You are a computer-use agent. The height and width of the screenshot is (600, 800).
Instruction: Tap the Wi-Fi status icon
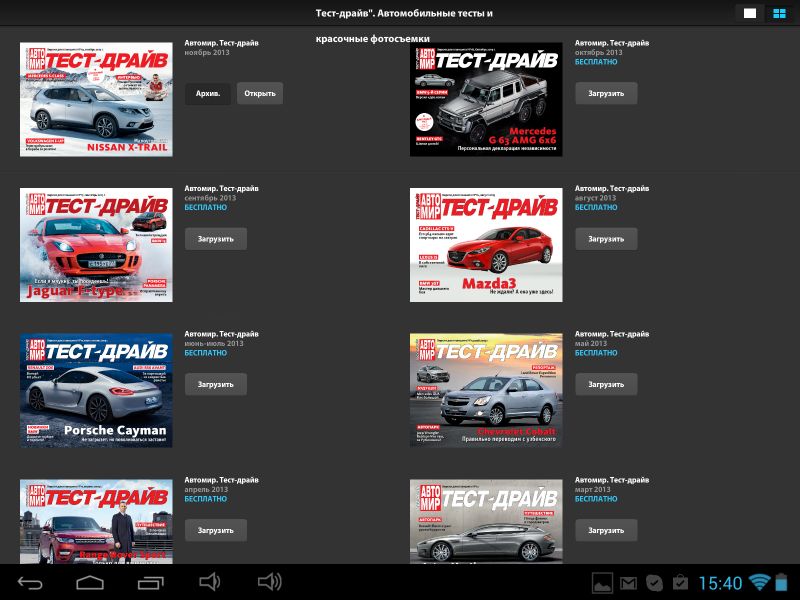point(759,582)
